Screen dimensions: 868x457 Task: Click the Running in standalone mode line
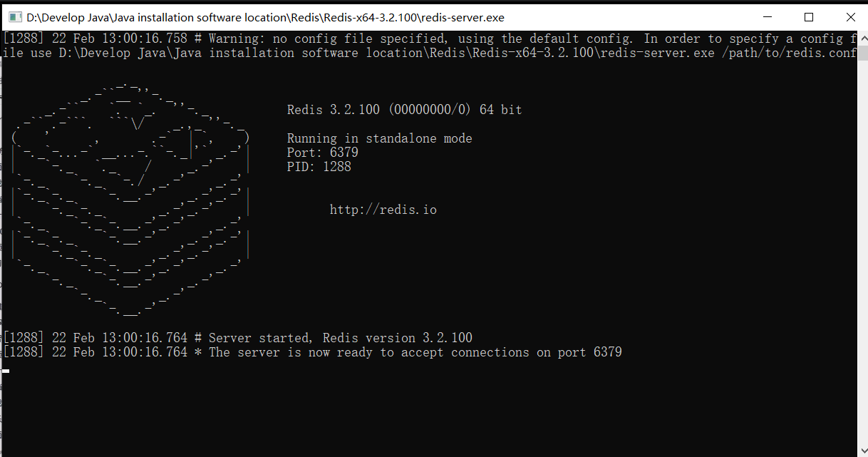379,138
